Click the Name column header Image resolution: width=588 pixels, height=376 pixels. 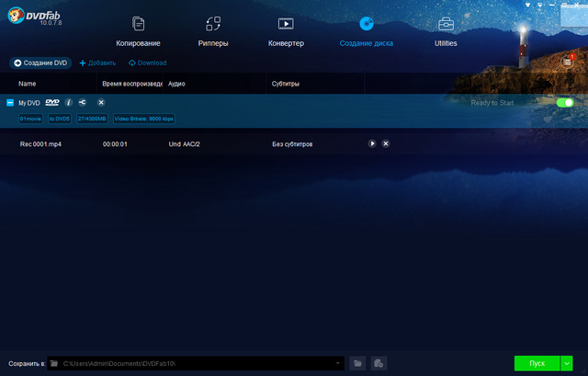[28, 84]
